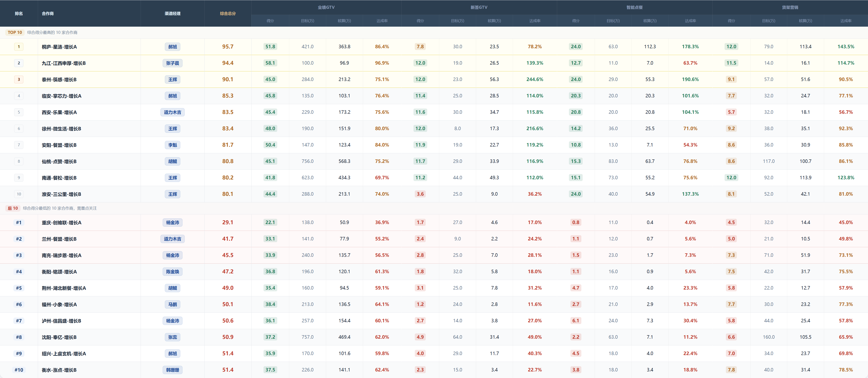Click 杨金沛 tag in the 重庆 row
The image size is (868, 378).
[172, 222]
